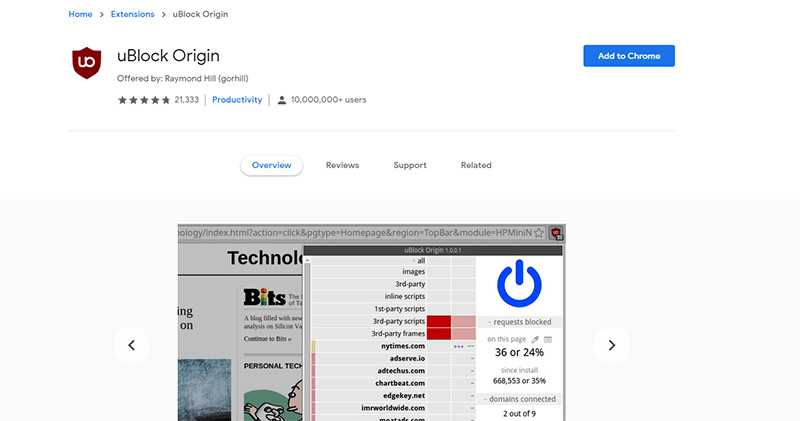
Task: Click the users person icon
Action: click(x=281, y=100)
